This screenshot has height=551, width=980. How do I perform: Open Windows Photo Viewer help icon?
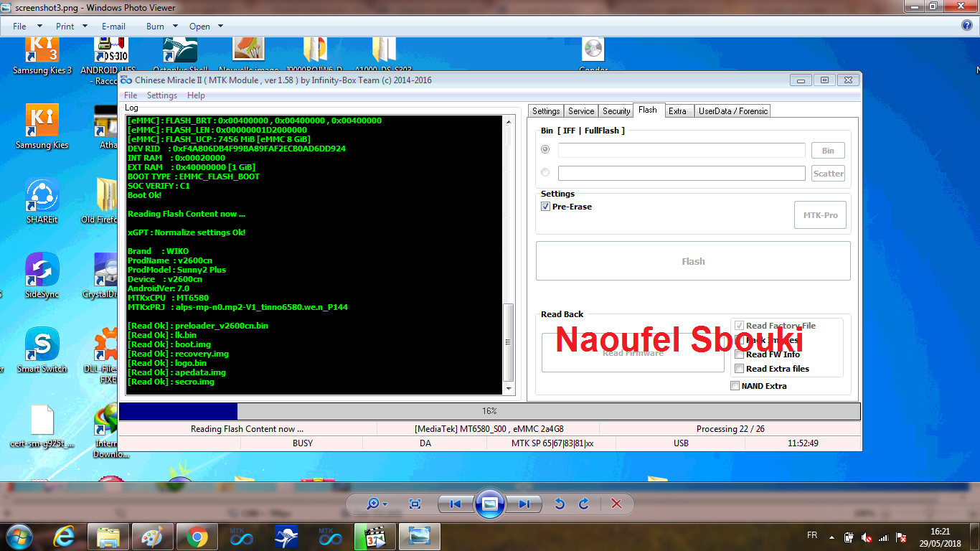coord(967,25)
